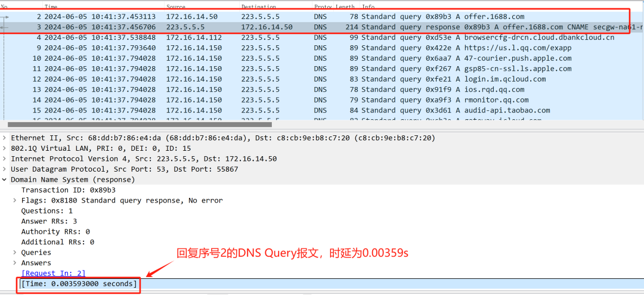Expand the Queries subtree
Screen dimensions: 644x295
click(16, 253)
